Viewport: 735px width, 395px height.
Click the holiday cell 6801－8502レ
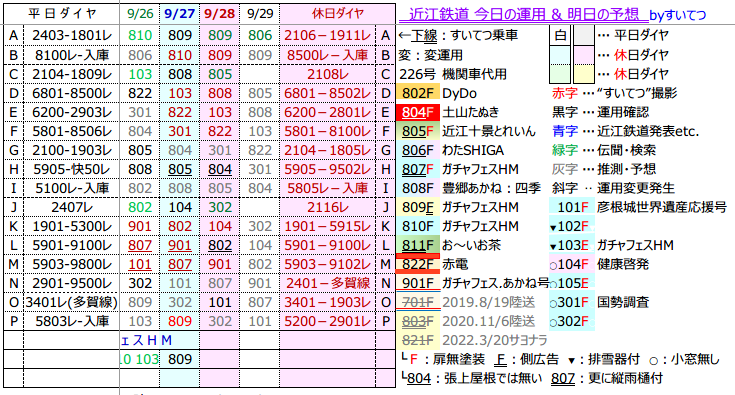point(328,93)
